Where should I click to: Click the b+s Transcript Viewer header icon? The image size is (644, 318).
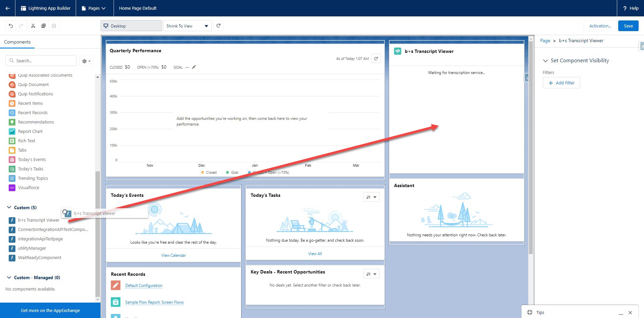[x=398, y=51]
